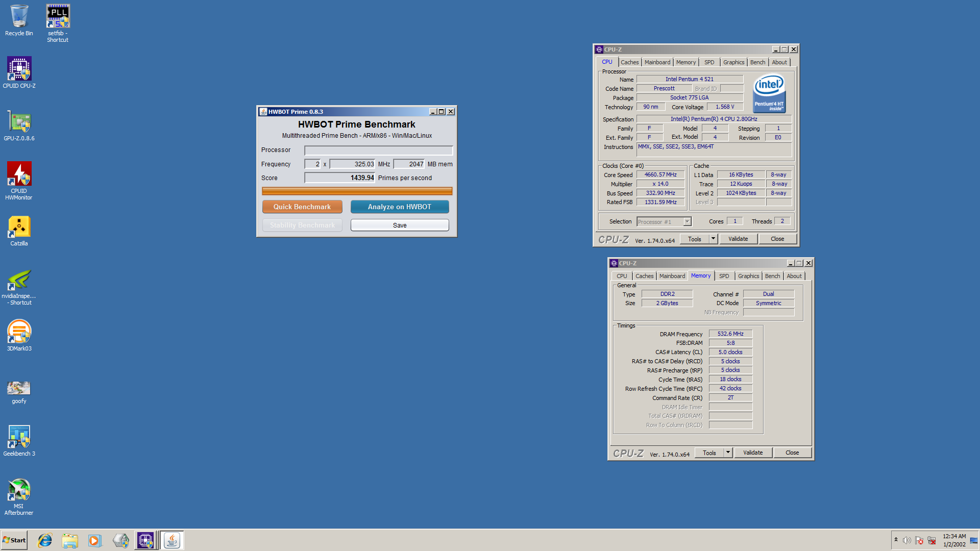Open Memory tab in upper CPU-Z window
This screenshot has height=551, width=980.
tap(685, 62)
